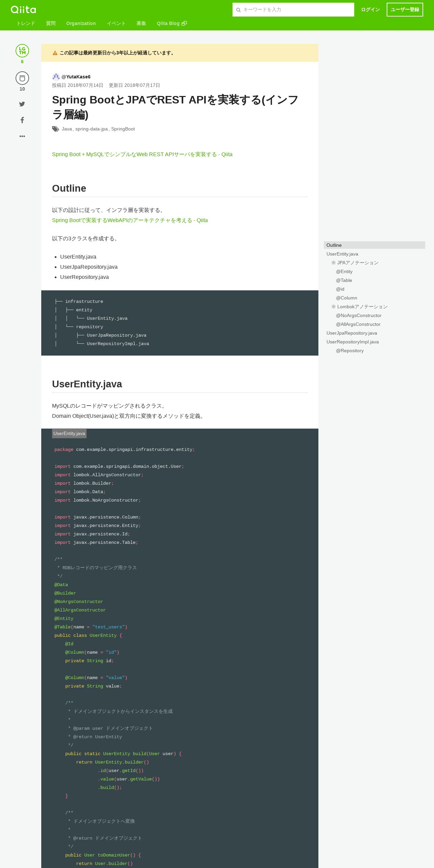Click UserRepositoryImpl.java in the directory tree block
434x868 pixels.
tap(118, 344)
